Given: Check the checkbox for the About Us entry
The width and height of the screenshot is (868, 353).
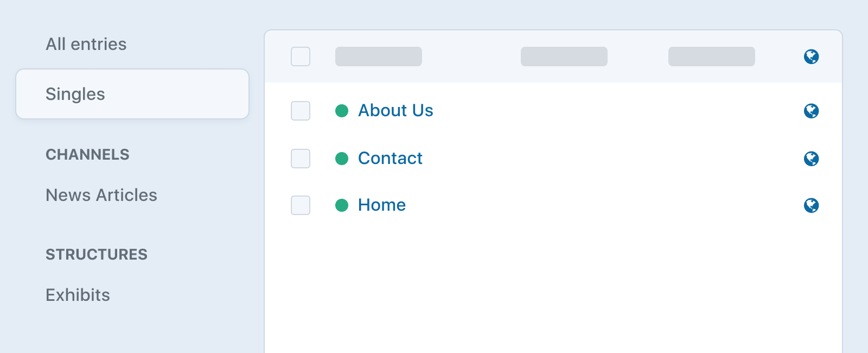Looking at the screenshot, I should pos(300,111).
